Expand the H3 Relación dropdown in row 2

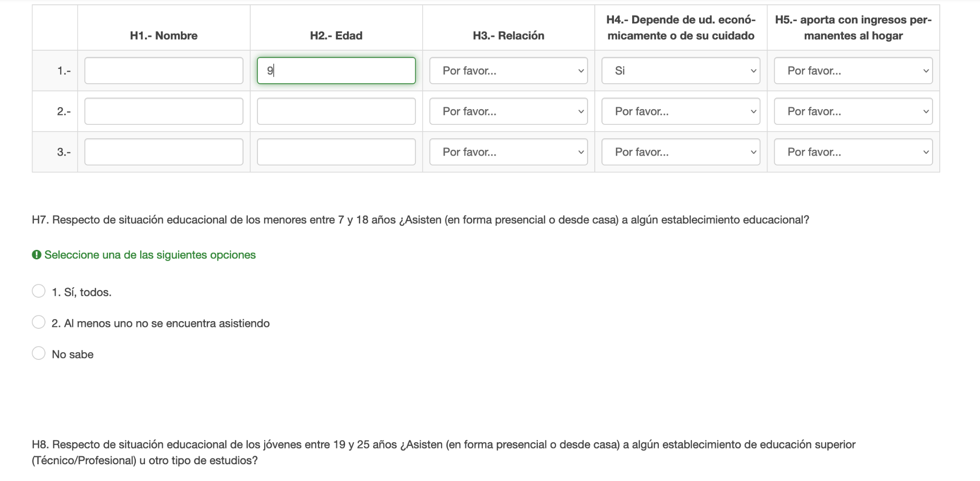(x=508, y=112)
